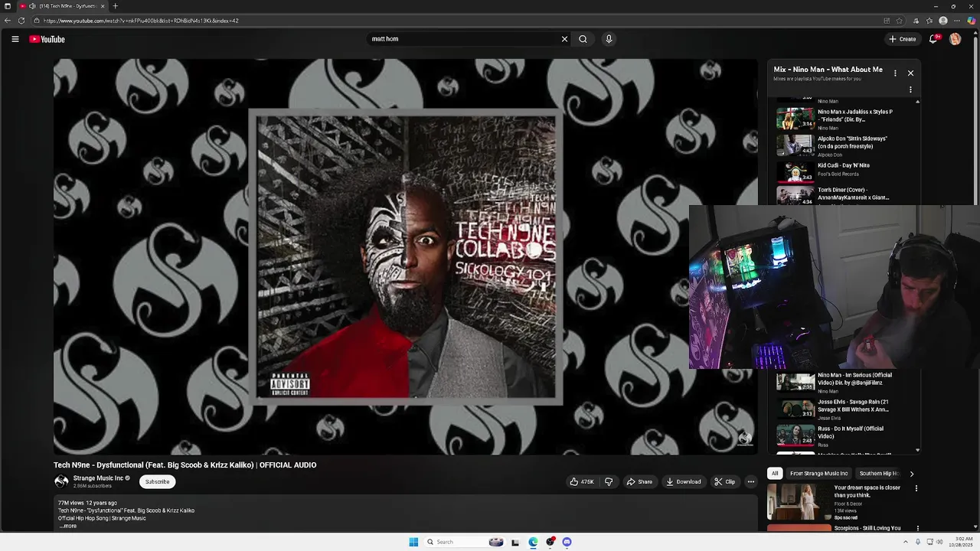Open the Strange Music Inc channel avatar
The image size is (980, 551).
pos(61,481)
